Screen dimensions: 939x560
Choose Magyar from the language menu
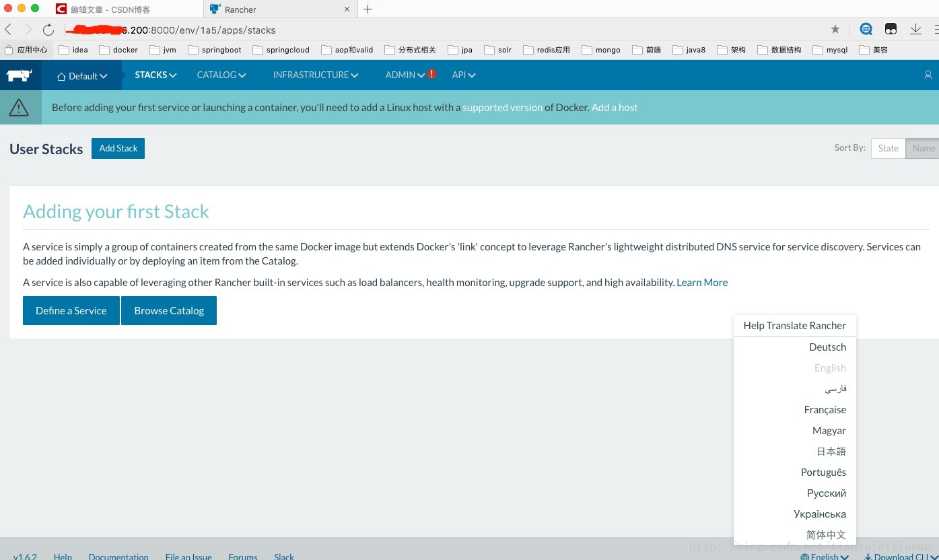pos(795,430)
